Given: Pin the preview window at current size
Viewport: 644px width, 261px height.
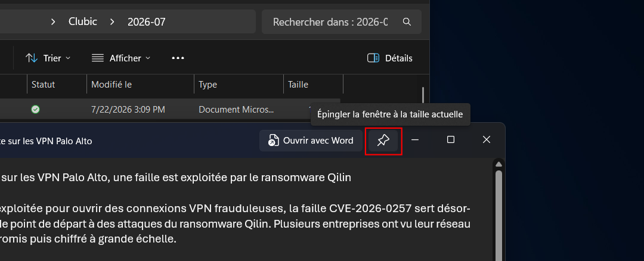Looking at the screenshot, I should 383,141.
